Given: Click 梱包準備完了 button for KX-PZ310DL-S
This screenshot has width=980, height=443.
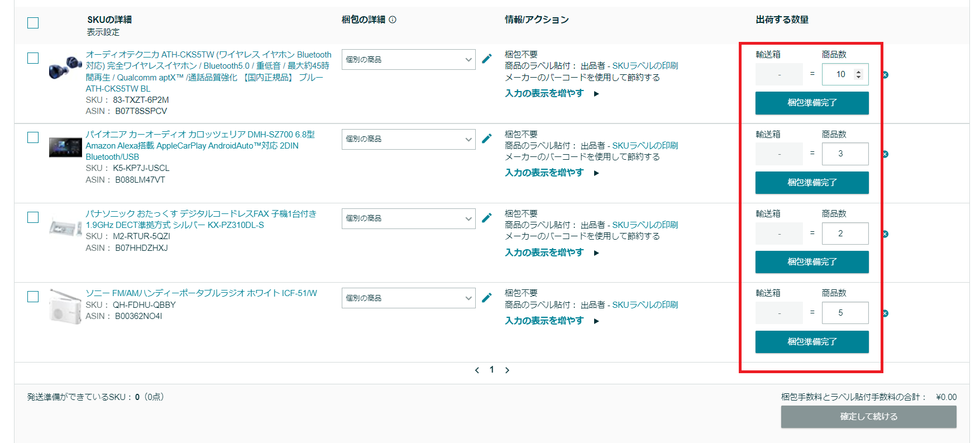Looking at the screenshot, I should coord(812,262).
